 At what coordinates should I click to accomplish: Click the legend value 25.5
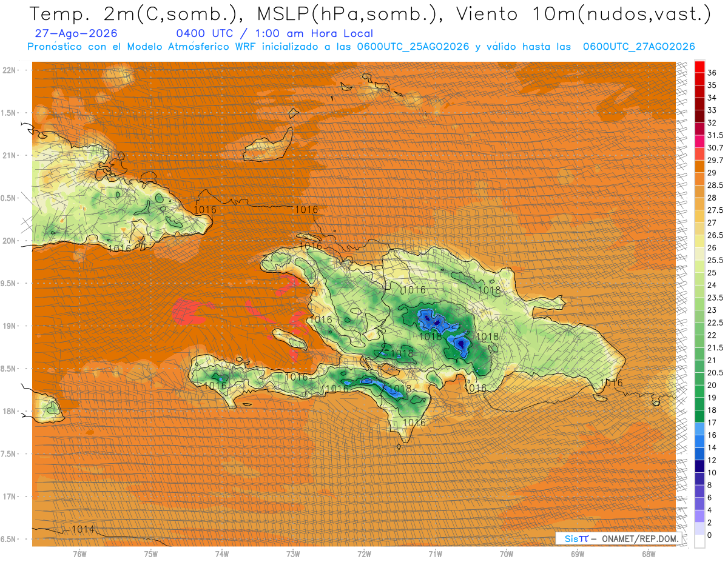click(x=715, y=260)
